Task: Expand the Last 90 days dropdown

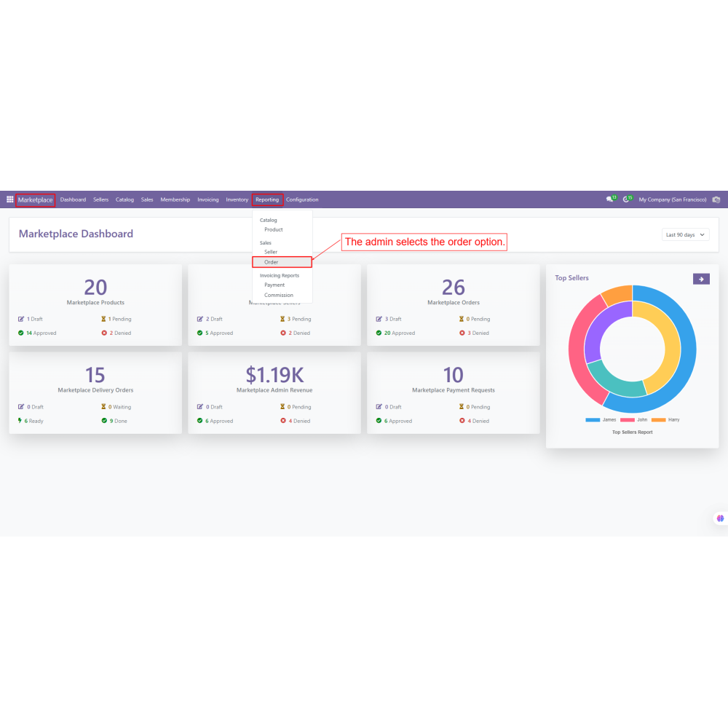Action: tap(685, 235)
